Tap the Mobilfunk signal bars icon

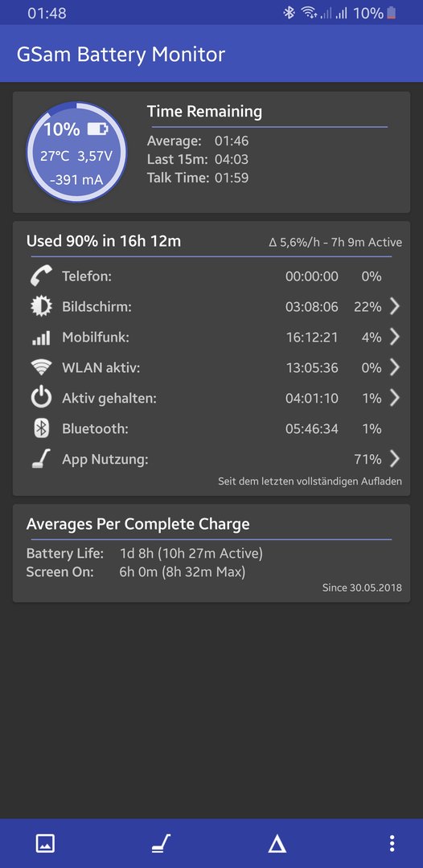click(41, 337)
